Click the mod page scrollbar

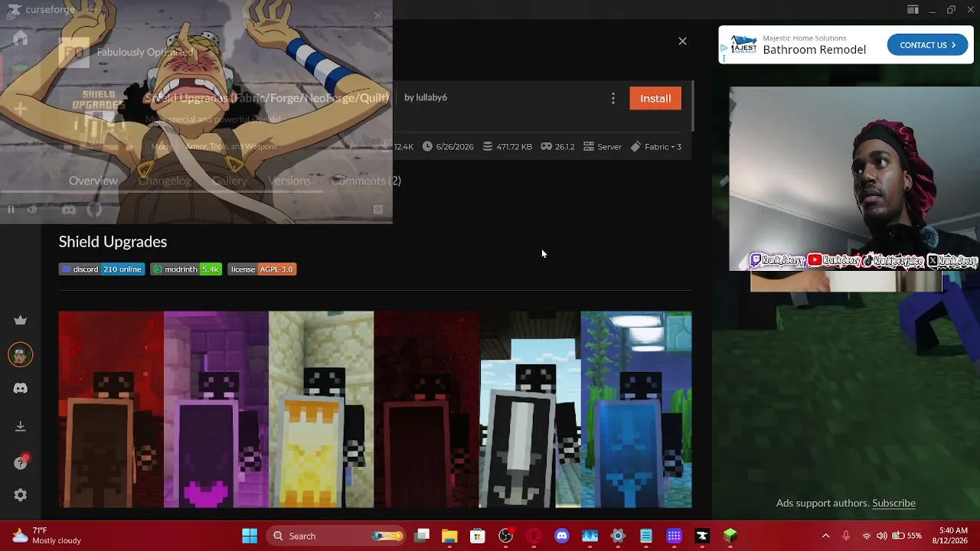[694, 106]
